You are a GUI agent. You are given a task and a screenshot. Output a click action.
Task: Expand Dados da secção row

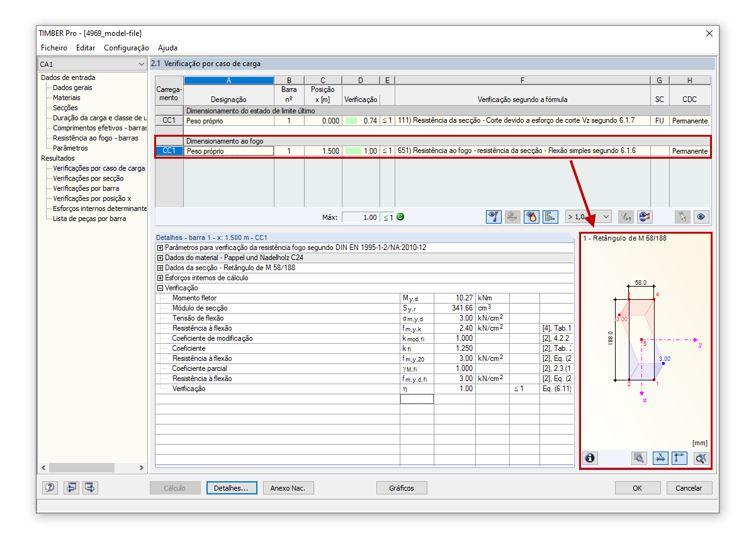tap(160, 268)
